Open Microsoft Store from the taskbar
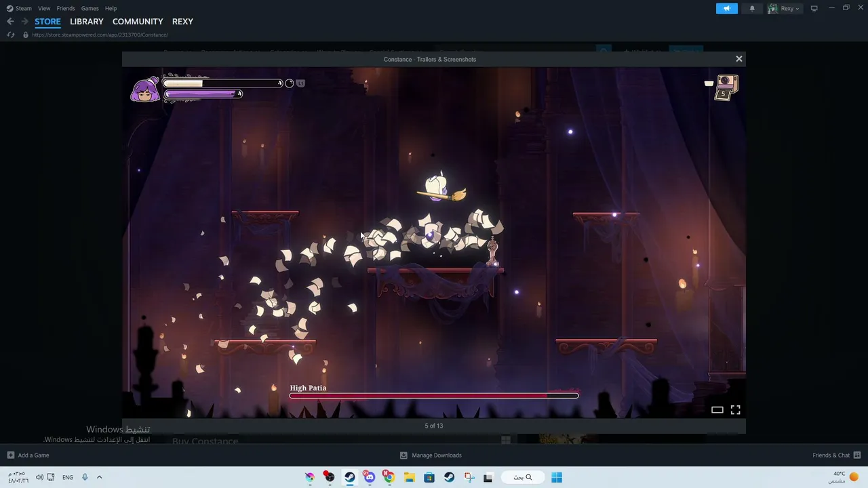The height and width of the screenshot is (488, 868). pyautogui.click(x=429, y=477)
